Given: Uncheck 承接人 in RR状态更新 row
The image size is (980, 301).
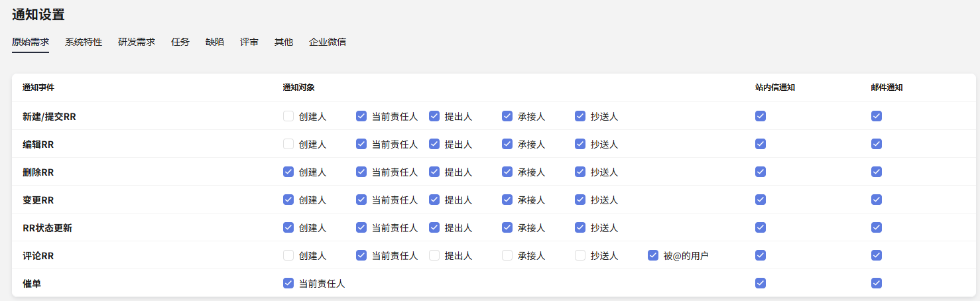Looking at the screenshot, I should pyautogui.click(x=507, y=227).
